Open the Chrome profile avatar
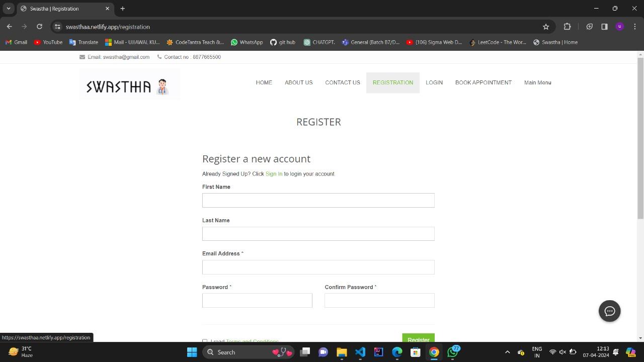This screenshot has width=644, height=362. 620,27
